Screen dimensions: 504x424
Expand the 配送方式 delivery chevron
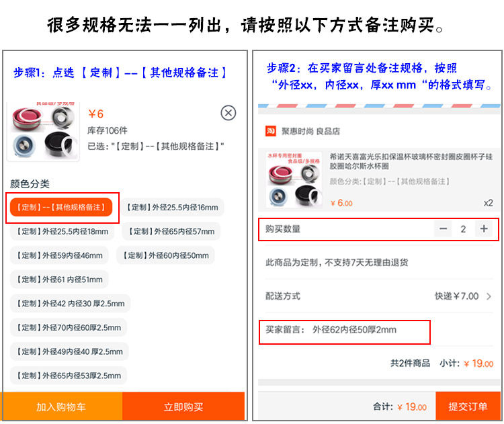point(489,296)
